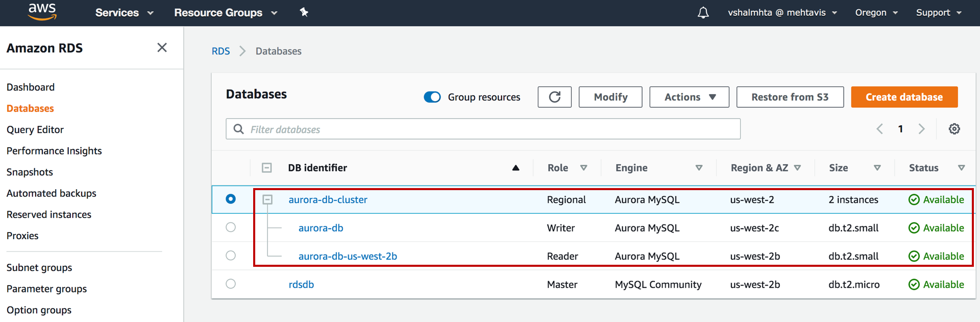
Task: Select aurora-db-us-west-2b radio button
Action: pyautogui.click(x=231, y=255)
